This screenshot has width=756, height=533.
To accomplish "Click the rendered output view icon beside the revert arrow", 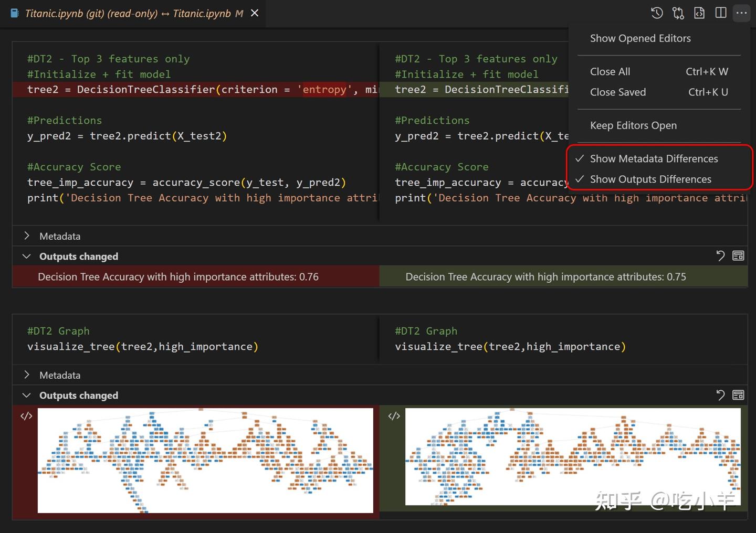I will point(738,256).
